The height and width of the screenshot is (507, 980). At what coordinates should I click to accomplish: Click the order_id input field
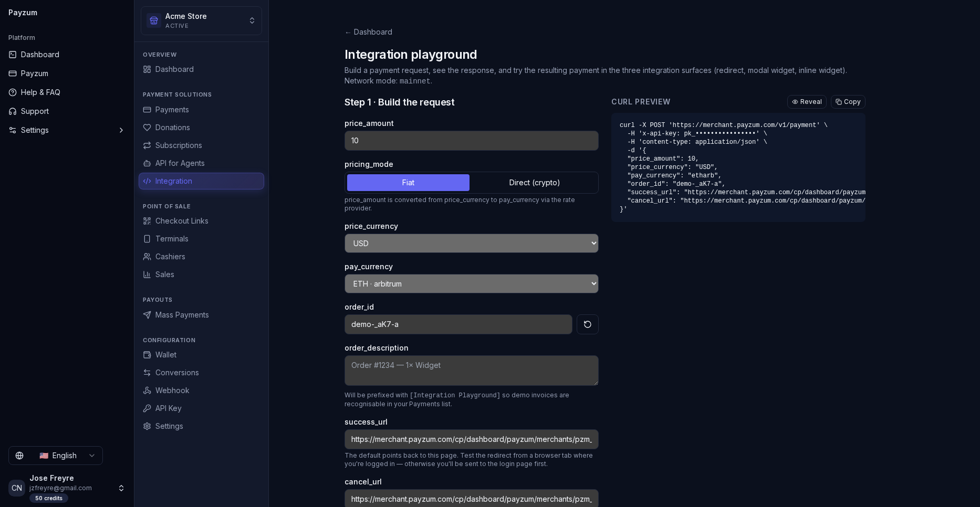pos(458,324)
